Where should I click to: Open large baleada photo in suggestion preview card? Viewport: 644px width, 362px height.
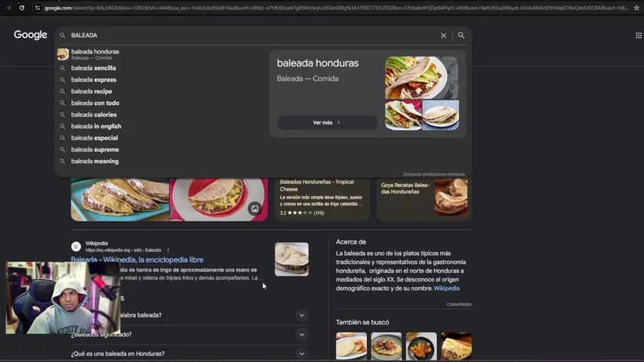pyautogui.click(x=422, y=78)
